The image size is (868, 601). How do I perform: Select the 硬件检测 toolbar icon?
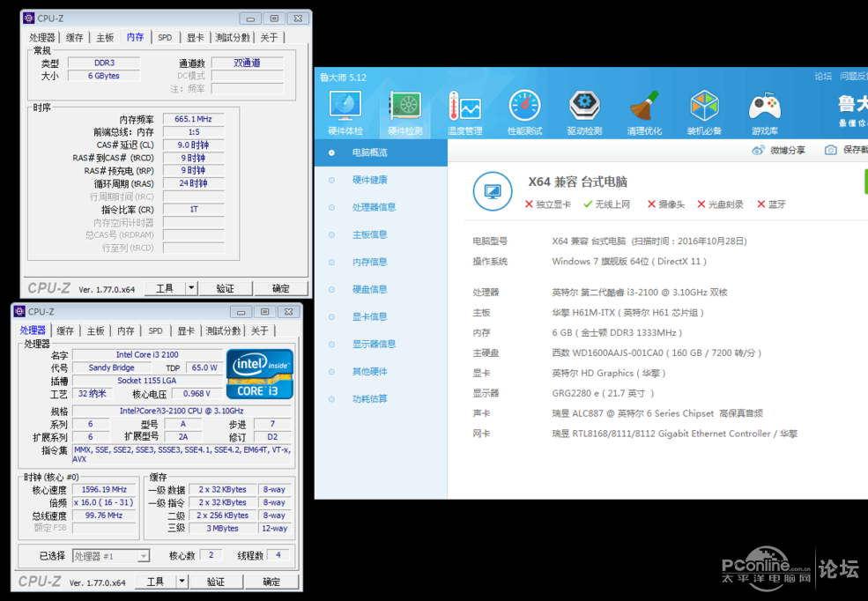(404, 113)
